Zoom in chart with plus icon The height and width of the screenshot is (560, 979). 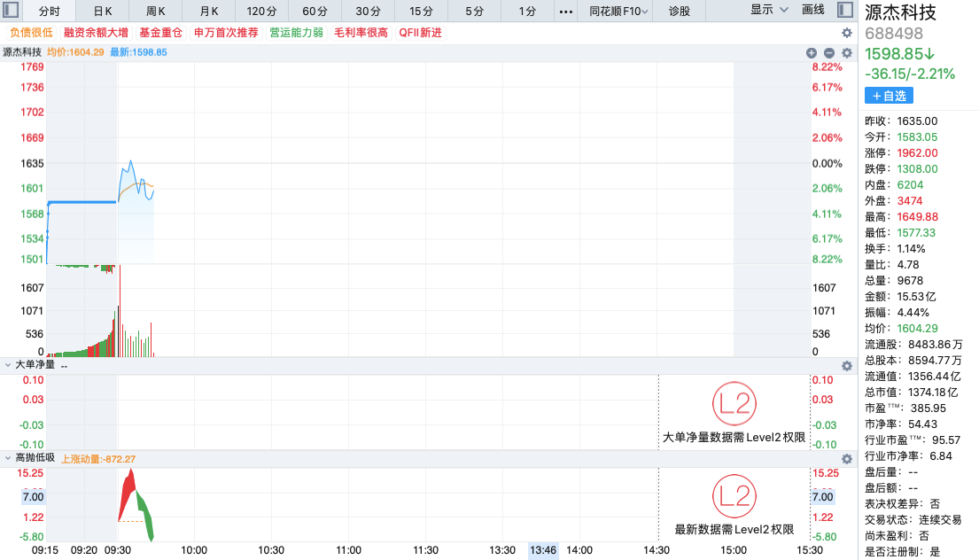[811, 53]
